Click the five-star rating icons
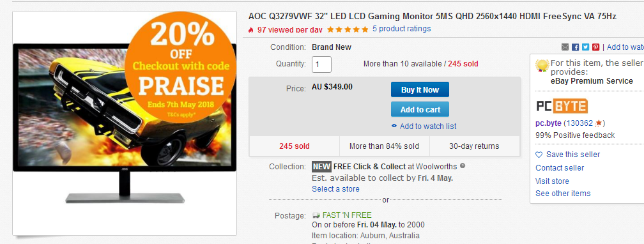 pyautogui.click(x=348, y=29)
